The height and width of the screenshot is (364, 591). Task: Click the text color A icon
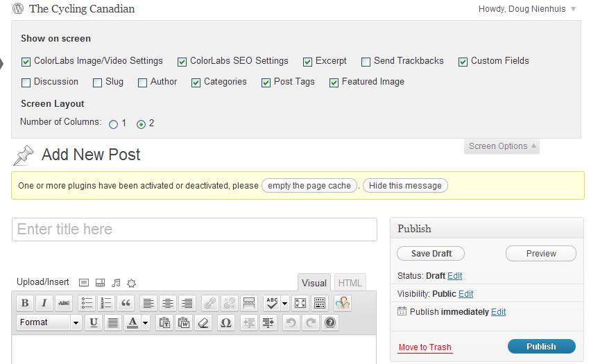(132, 322)
